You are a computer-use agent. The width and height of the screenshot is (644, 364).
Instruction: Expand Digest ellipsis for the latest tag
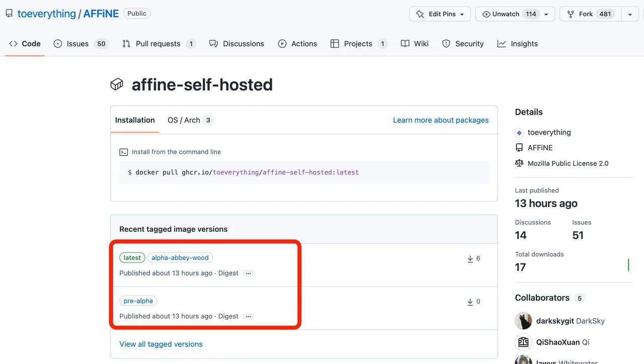click(x=249, y=273)
